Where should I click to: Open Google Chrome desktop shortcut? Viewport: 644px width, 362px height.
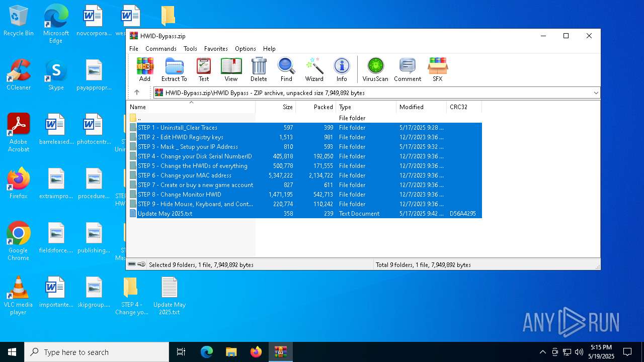(19, 241)
